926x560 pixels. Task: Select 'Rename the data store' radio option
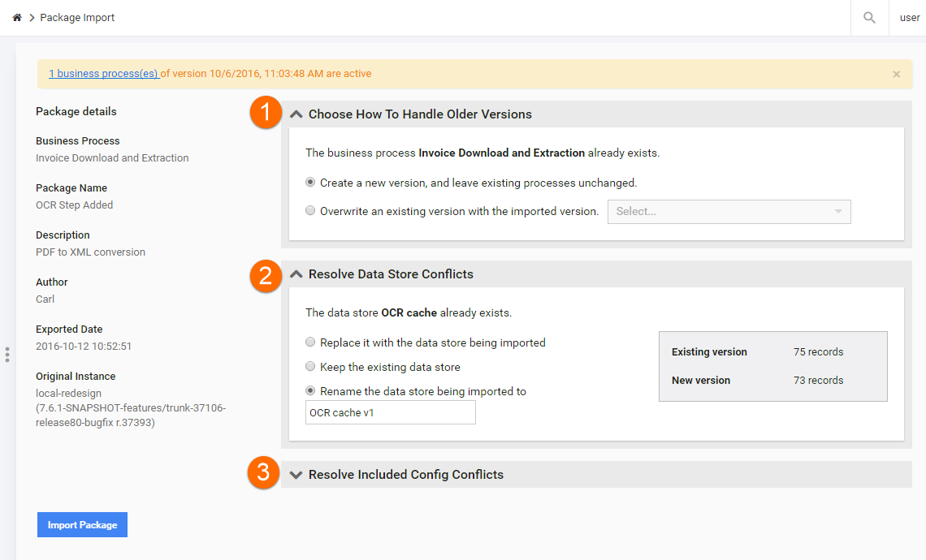click(310, 390)
